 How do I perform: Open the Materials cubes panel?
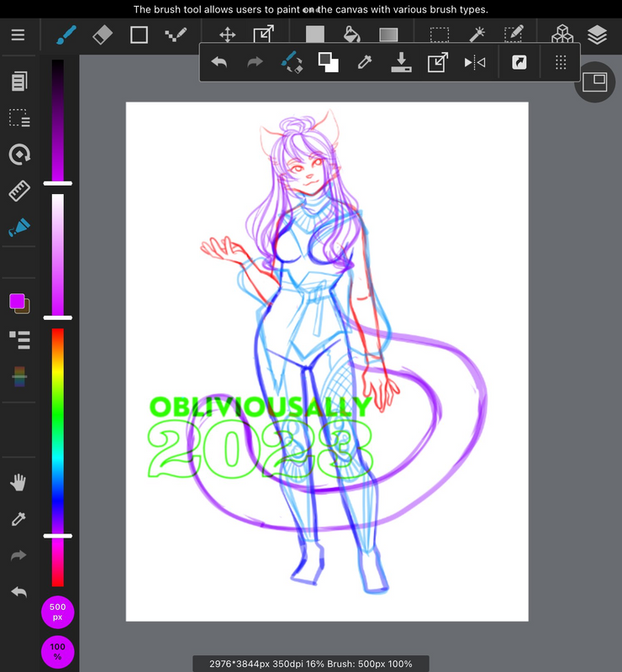tap(562, 34)
